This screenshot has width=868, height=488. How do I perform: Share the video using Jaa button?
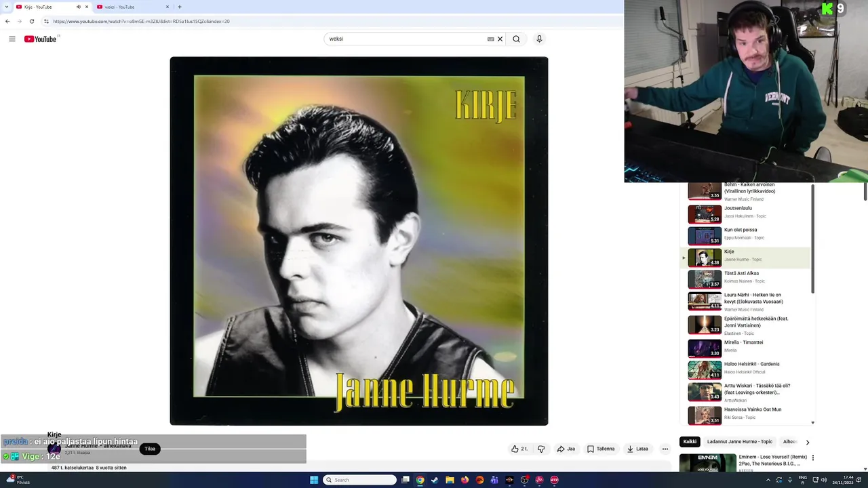(x=566, y=449)
